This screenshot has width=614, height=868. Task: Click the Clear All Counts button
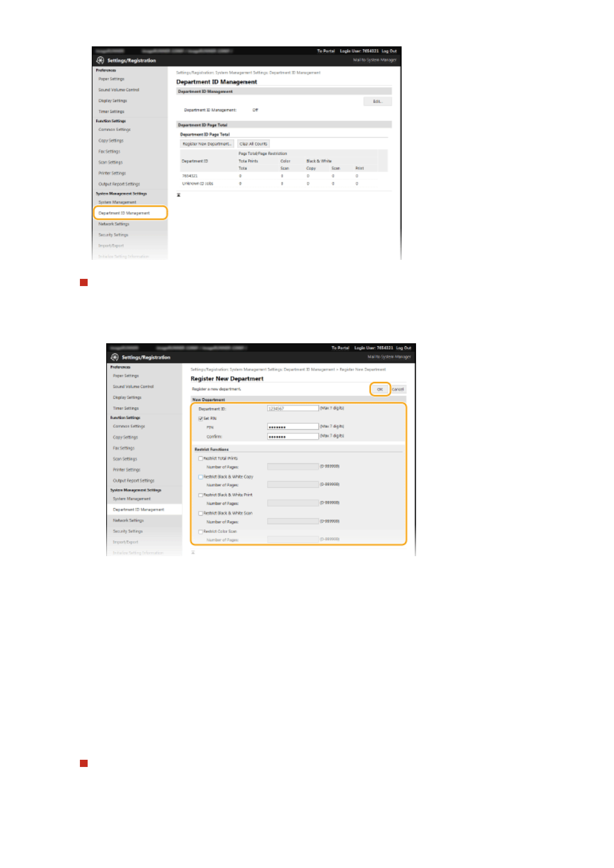tap(253, 144)
